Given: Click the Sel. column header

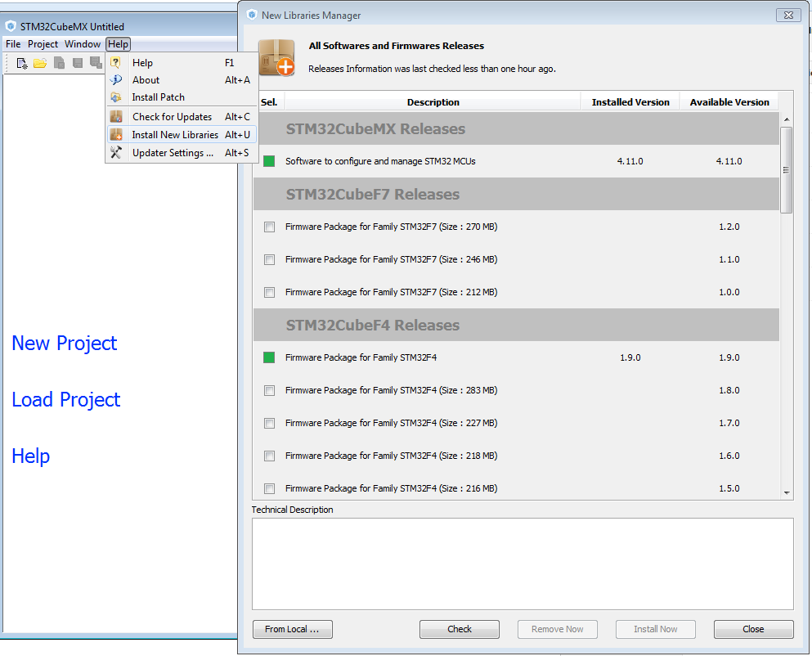Looking at the screenshot, I should click(x=269, y=102).
